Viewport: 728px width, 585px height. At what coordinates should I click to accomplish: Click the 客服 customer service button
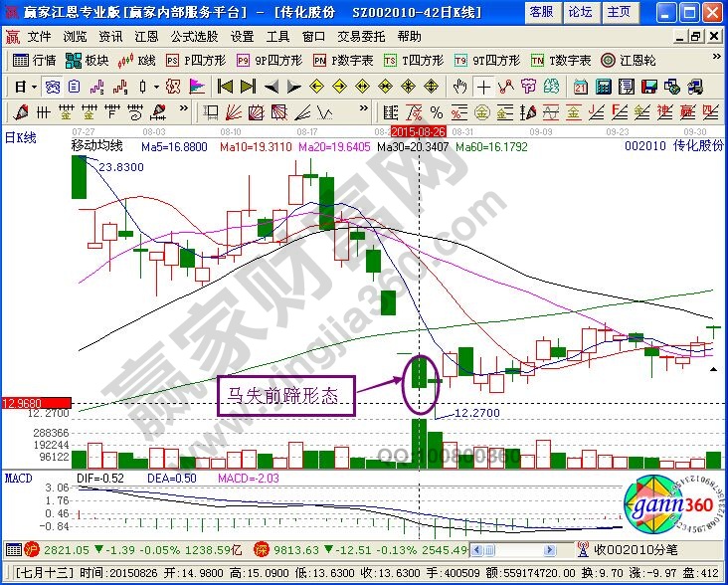(x=541, y=12)
